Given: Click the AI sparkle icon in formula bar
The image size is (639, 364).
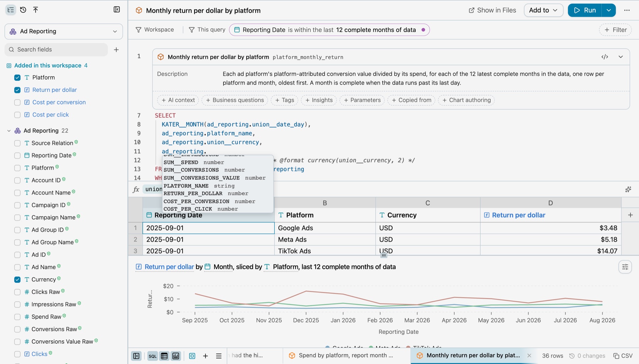Looking at the screenshot, I should [628, 189].
